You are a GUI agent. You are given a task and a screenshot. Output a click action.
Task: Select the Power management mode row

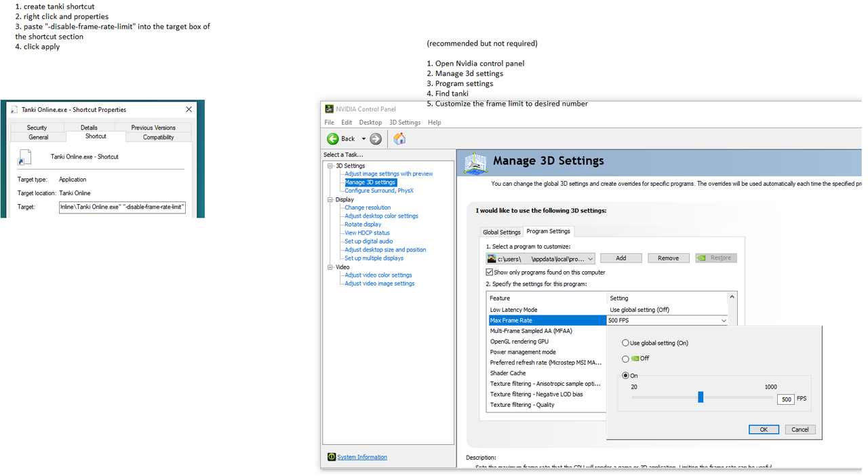547,352
